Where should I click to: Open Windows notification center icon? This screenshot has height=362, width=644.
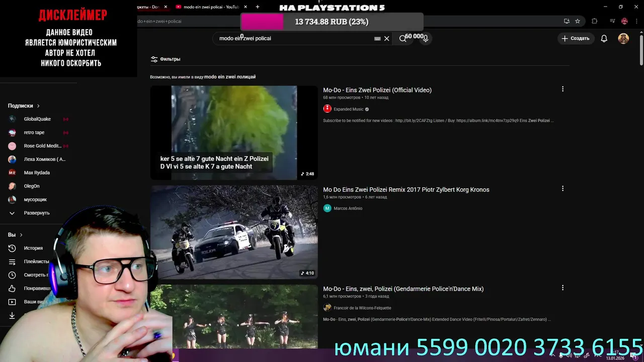click(x=634, y=356)
